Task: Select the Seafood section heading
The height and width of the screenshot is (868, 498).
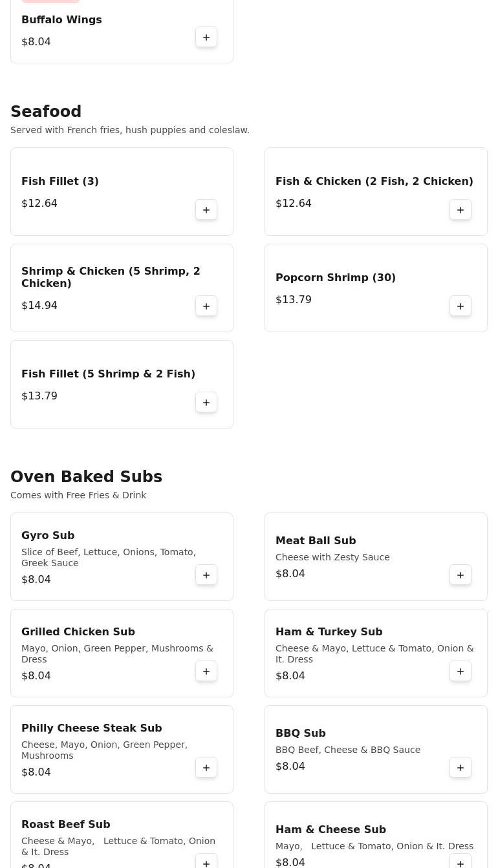Action: click(x=46, y=112)
